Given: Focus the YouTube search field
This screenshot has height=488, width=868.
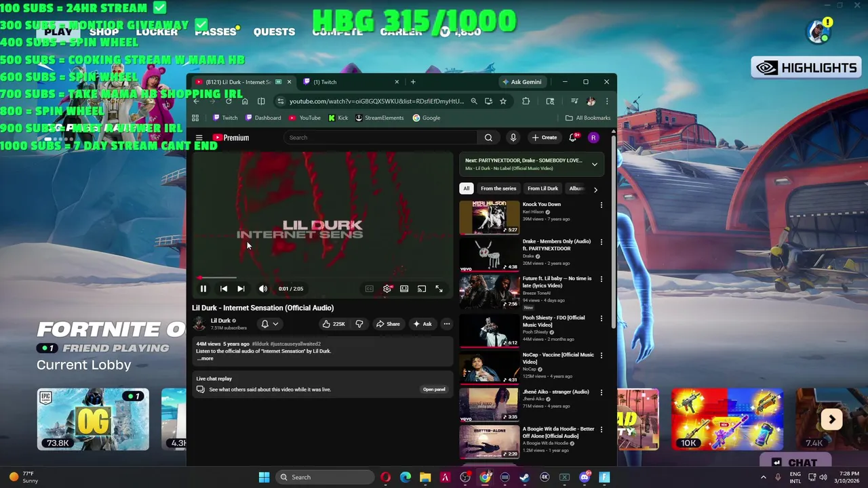Looking at the screenshot, I should 381,138.
